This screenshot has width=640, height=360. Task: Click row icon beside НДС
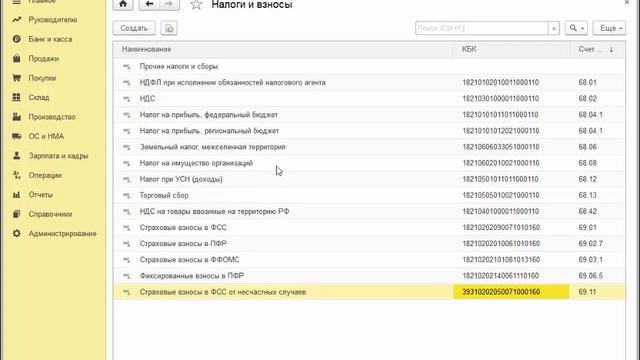click(x=127, y=99)
